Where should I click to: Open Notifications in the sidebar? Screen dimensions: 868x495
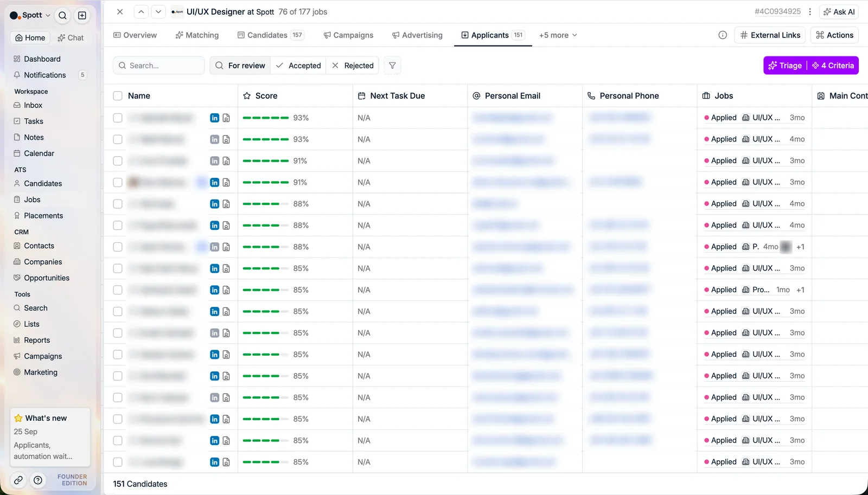pyautogui.click(x=44, y=75)
